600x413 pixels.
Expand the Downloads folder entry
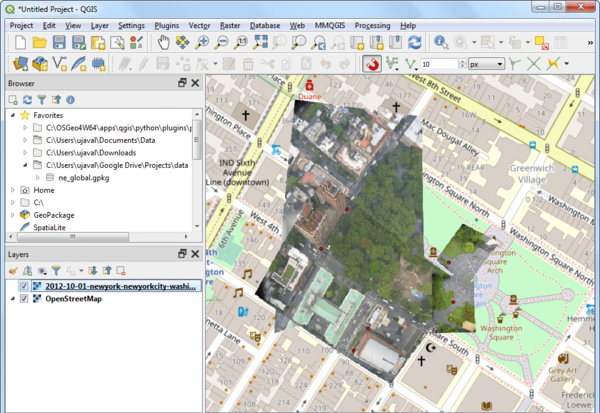(x=25, y=153)
